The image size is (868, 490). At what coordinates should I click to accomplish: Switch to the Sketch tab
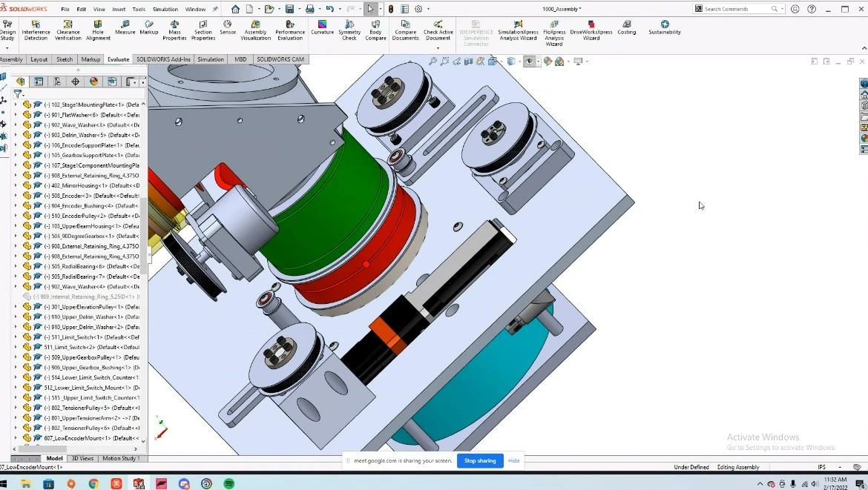pyautogui.click(x=65, y=59)
